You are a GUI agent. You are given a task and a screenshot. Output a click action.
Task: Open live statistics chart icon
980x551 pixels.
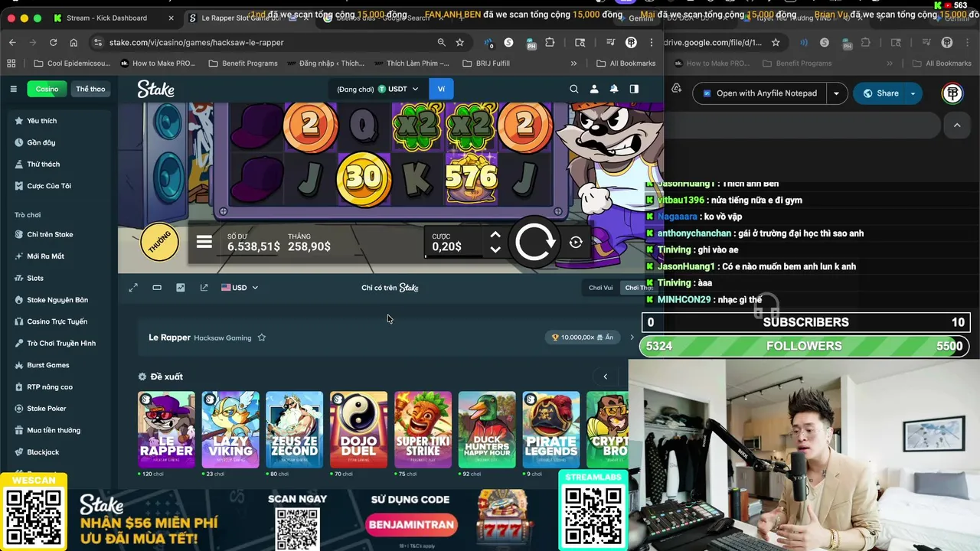[x=180, y=288]
